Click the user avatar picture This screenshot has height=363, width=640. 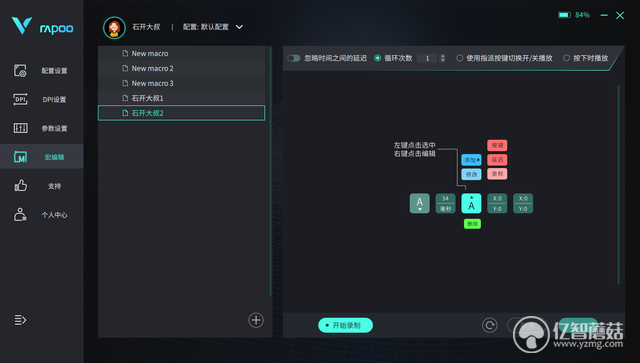114,27
